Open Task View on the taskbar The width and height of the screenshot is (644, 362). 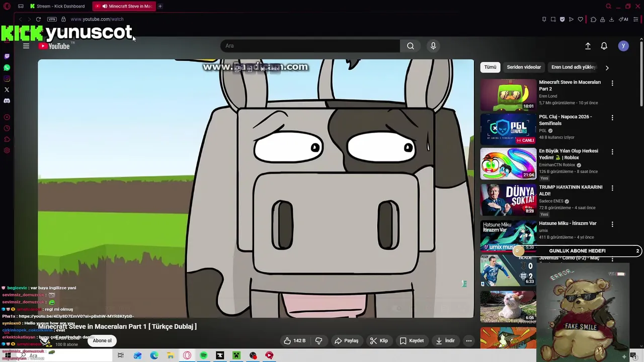(120, 355)
